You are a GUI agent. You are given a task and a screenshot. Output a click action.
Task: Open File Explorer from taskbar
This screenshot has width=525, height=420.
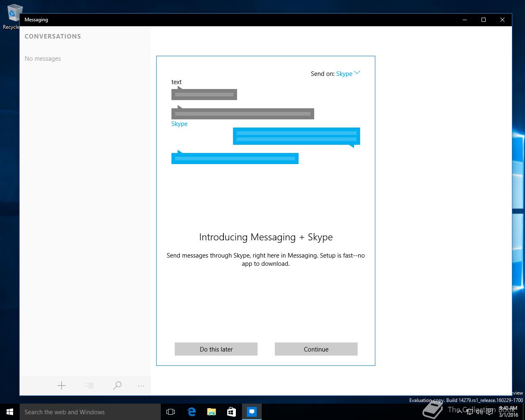pyautogui.click(x=211, y=412)
